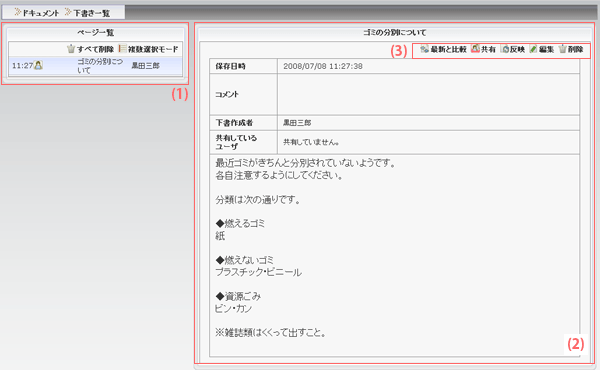Screen dimensions: 600x370
Task: Click the 下書作成者 label cell
Action: pyautogui.click(x=243, y=123)
